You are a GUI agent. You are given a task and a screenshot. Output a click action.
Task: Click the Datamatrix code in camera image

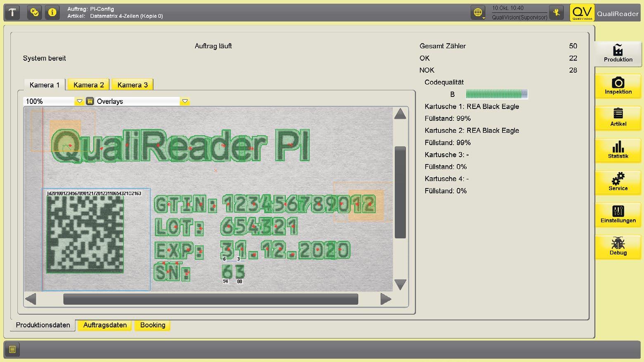coord(85,234)
